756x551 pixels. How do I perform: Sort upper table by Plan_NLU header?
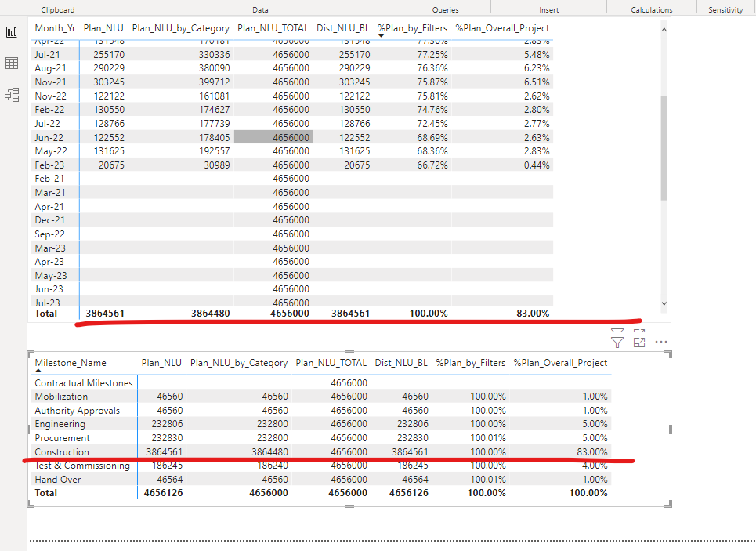coord(103,28)
